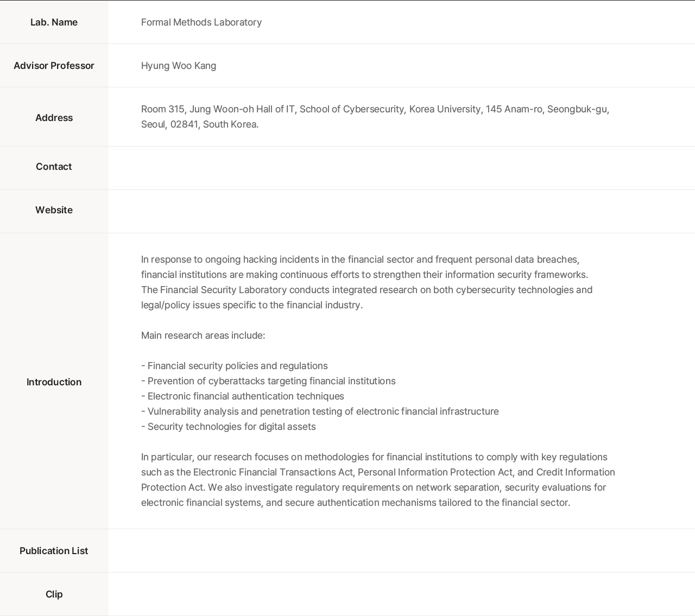695x616 pixels.
Task: Click the "Publication List" row label
Action: [x=54, y=551]
